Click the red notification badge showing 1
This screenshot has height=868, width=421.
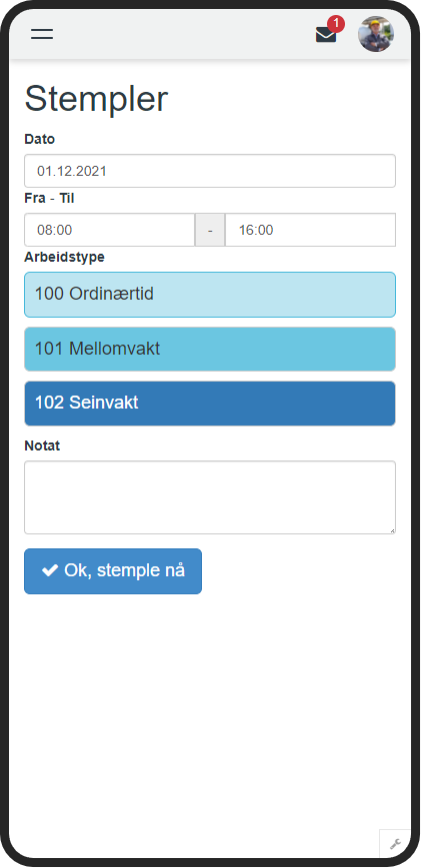point(336,24)
